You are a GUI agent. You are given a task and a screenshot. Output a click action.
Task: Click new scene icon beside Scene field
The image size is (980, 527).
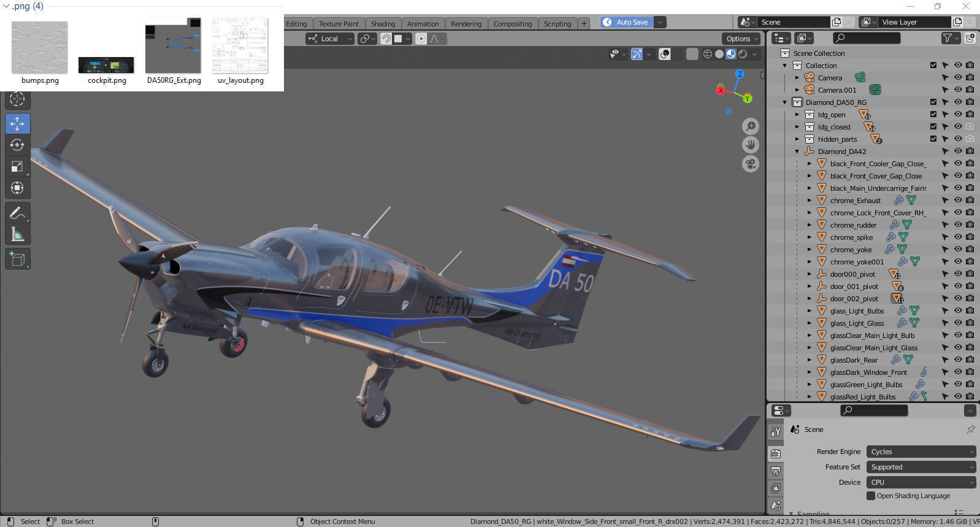click(836, 22)
